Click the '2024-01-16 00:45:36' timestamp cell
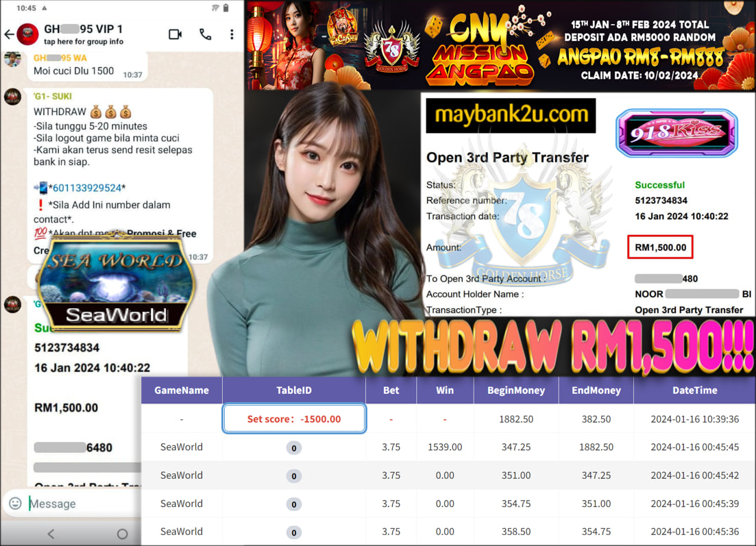 coord(695,532)
